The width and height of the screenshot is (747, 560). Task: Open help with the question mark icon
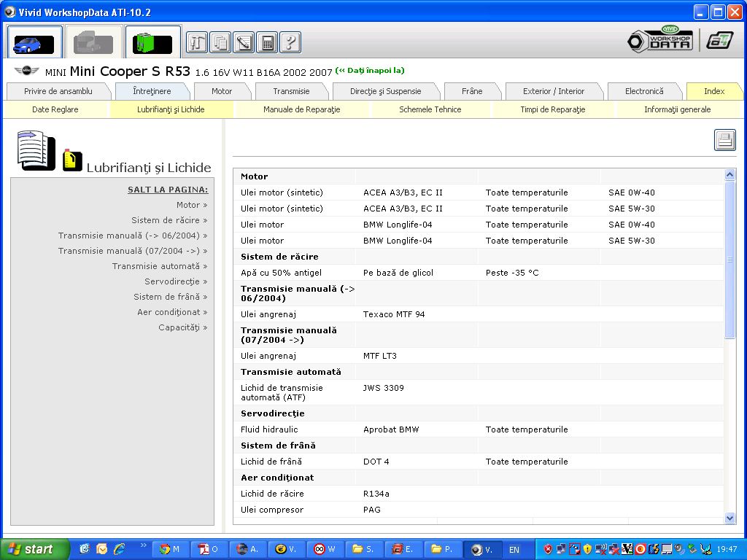290,42
